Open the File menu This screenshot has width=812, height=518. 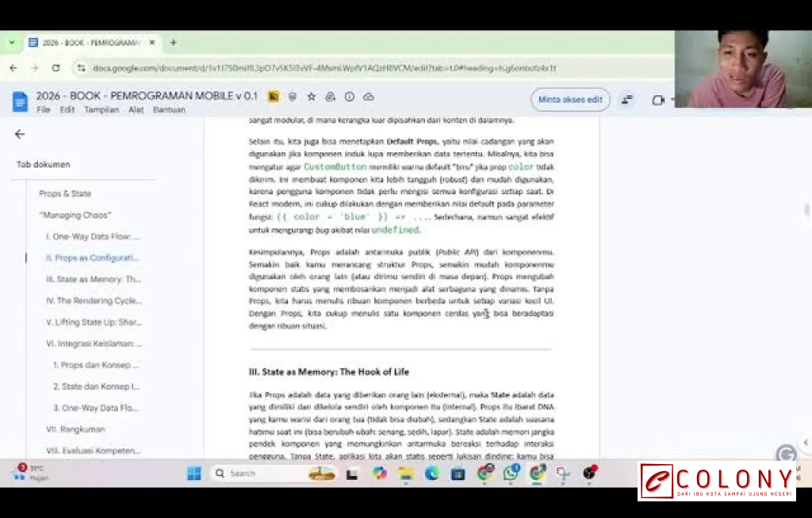[43, 109]
